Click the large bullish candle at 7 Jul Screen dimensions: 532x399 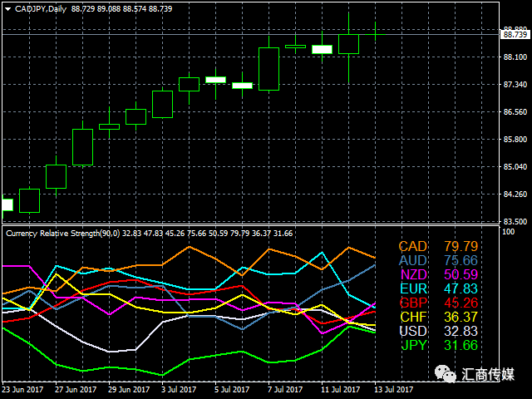click(268, 69)
